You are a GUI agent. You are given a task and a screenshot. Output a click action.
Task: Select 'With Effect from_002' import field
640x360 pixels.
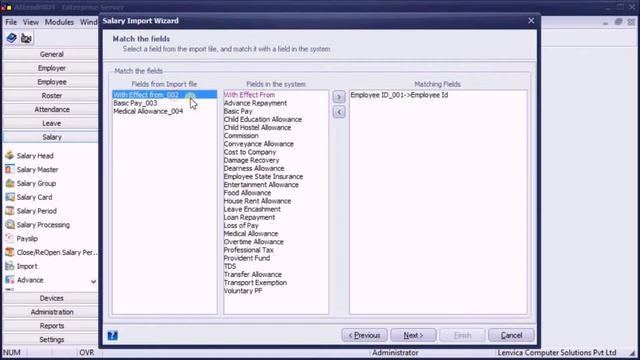click(164, 95)
